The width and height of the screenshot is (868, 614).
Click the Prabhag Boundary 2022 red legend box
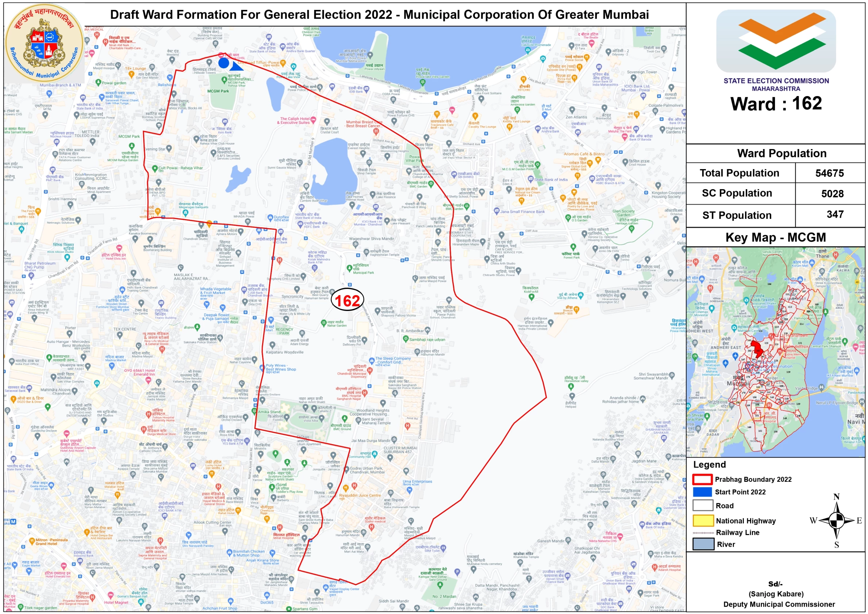click(702, 479)
